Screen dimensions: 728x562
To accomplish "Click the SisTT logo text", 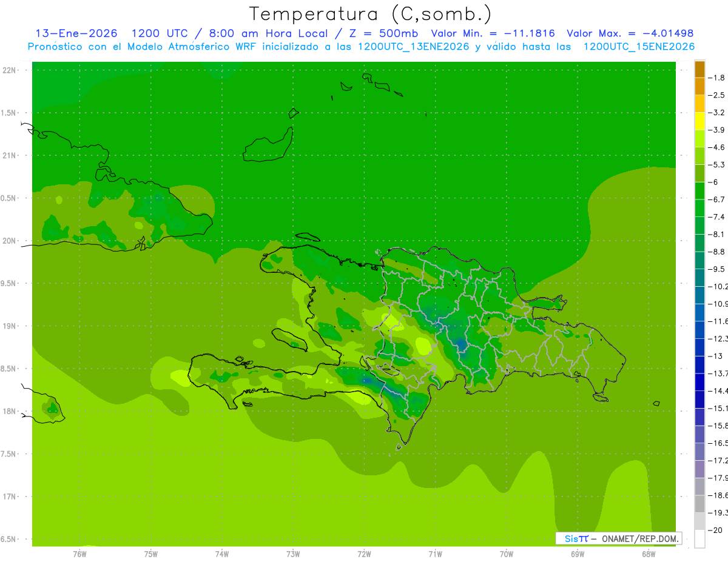I will [x=576, y=538].
